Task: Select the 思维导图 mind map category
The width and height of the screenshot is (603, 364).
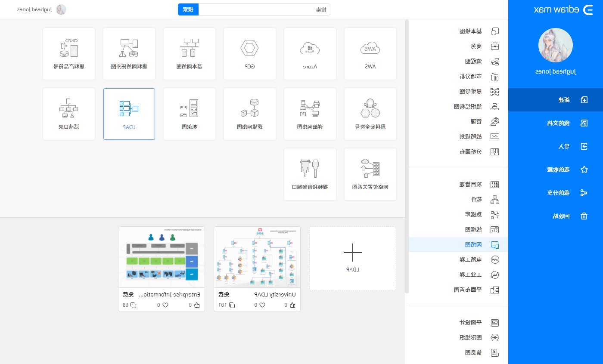Action: 458,91
